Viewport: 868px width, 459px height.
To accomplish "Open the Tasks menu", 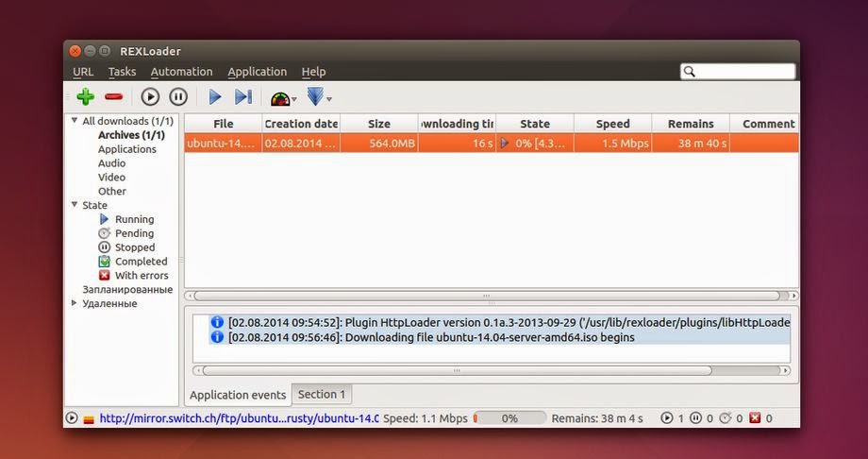I will [x=122, y=72].
